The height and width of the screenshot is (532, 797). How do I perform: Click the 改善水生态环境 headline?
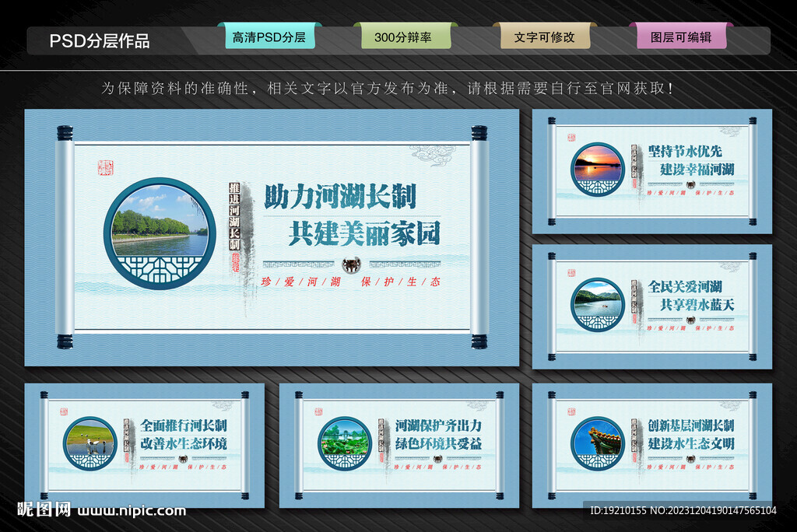[184, 443]
